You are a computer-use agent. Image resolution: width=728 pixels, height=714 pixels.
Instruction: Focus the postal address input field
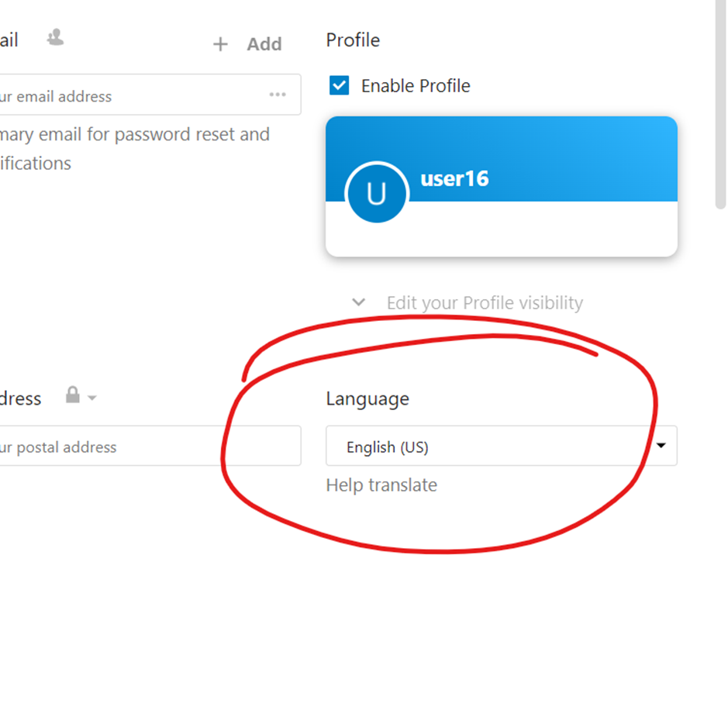[x=140, y=447]
